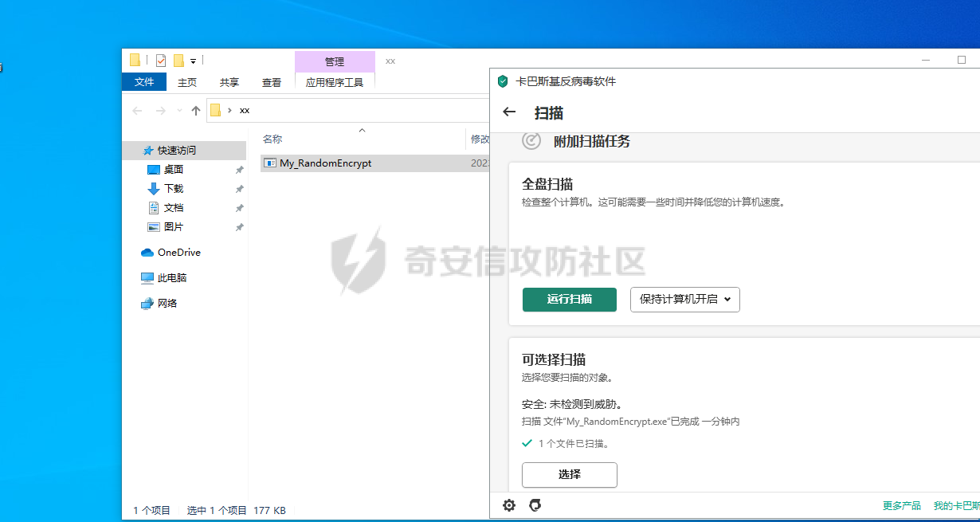Select the My_RandomEncrypt file
Image resolution: width=980 pixels, height=522 pixels.
tap(325, 163)
